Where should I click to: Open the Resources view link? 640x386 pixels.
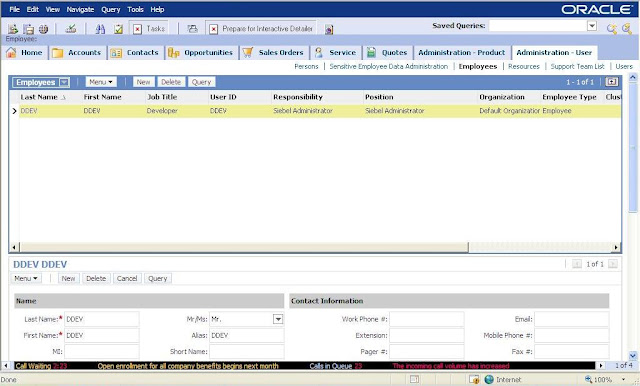click(x=524, y=67)
